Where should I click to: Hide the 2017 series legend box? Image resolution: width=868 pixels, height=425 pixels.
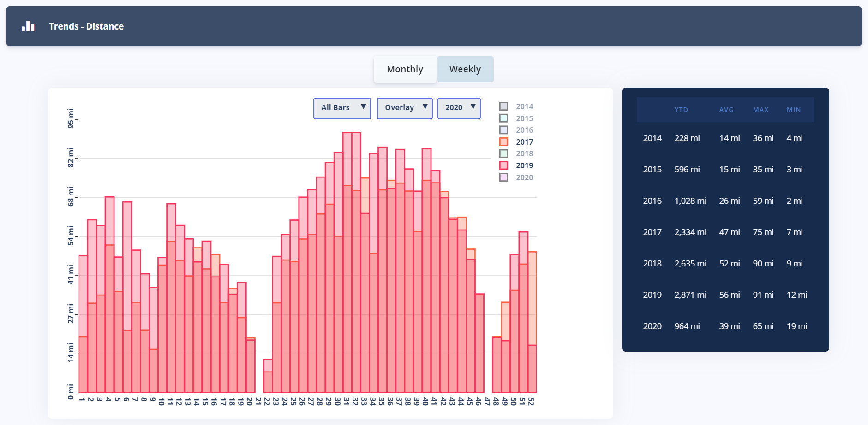[x=503, y=142]
